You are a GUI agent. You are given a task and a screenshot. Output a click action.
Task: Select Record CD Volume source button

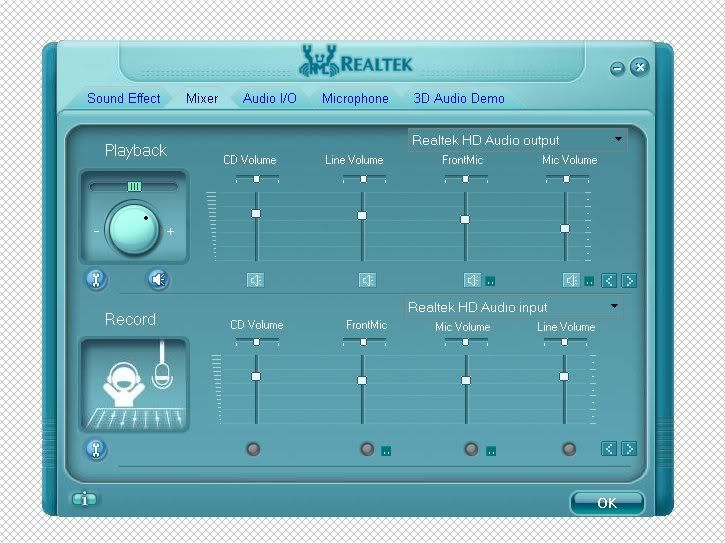pos(253,449)
